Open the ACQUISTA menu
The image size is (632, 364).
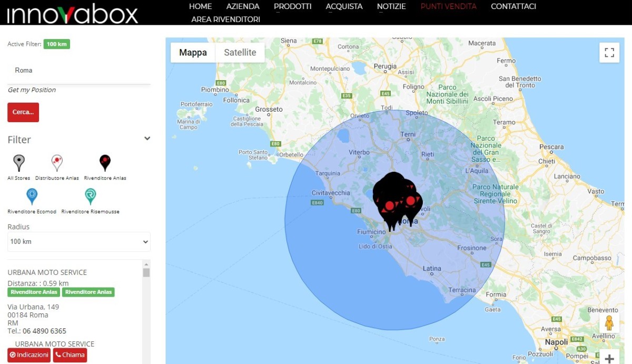click(x=344, y=6)
